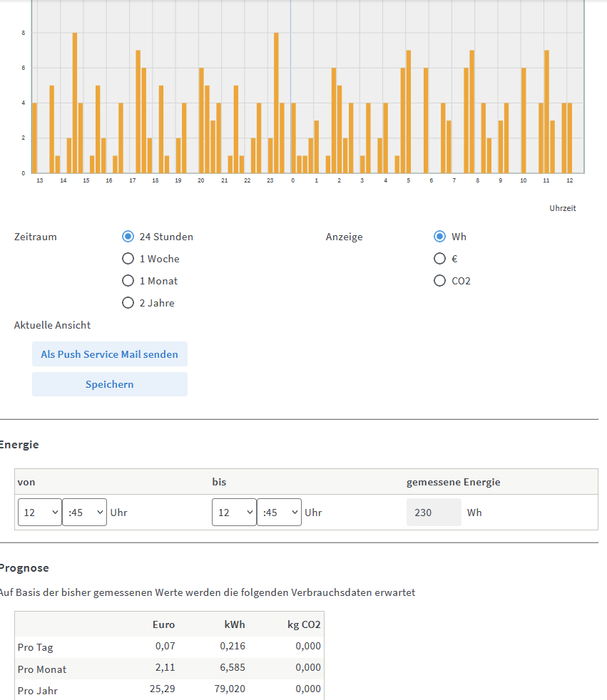Click Als Push Service Mail senden
The height and width of the screenshot is (700, 607).
pos(109,354)
